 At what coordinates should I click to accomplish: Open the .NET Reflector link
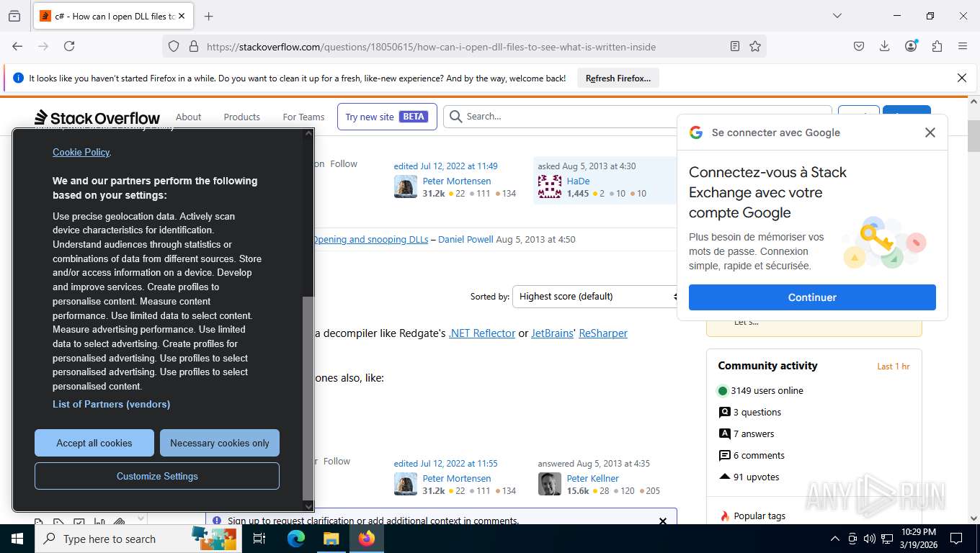[x=482, y=333]
